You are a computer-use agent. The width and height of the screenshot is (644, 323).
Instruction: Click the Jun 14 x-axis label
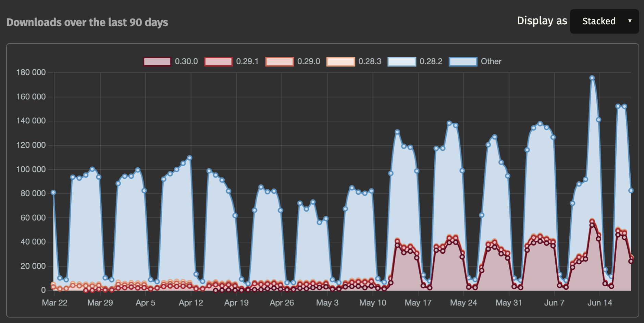click(599, 303)
